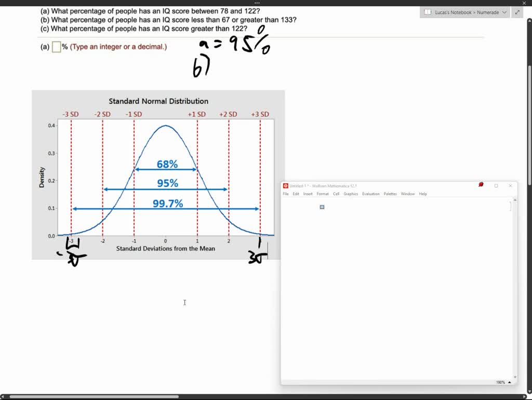Click the 190% zoom level control
532x400 pixels.
(x=499, y=382)
